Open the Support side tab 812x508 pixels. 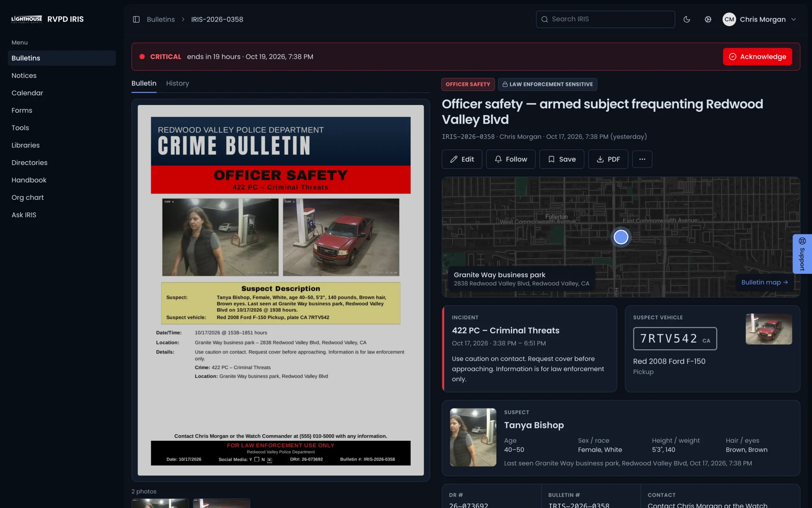[802, 254]
